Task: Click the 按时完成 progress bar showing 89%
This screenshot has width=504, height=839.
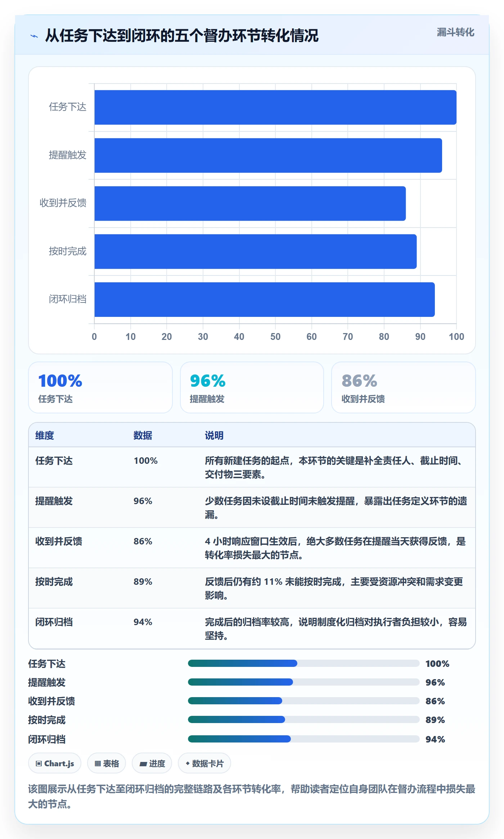Action: point(303,719)
